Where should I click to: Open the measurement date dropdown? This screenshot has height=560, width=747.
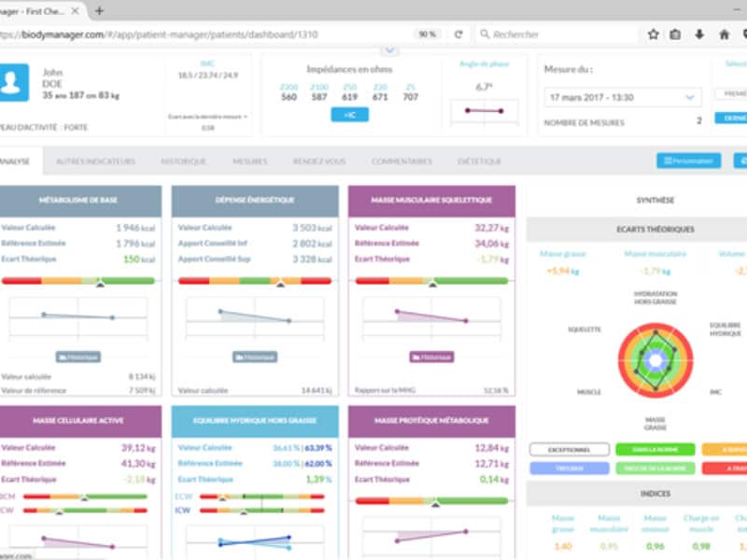[x=623, y=97]
